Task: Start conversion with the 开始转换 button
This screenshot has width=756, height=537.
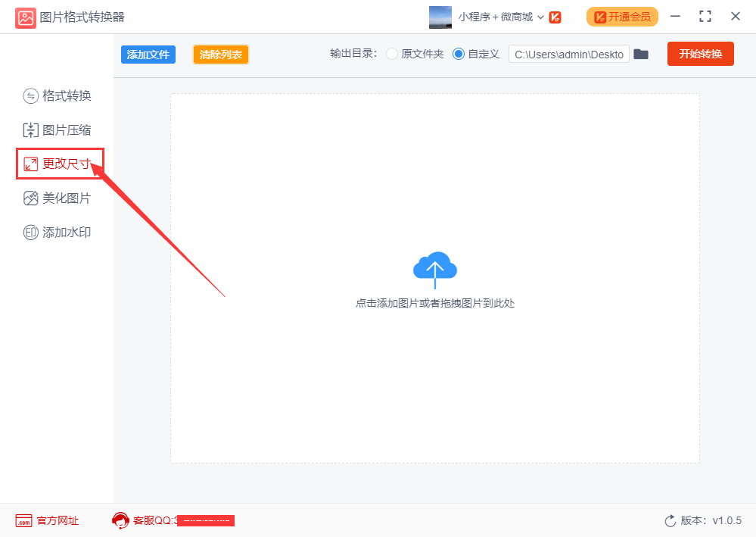Action: pos(701,54)
